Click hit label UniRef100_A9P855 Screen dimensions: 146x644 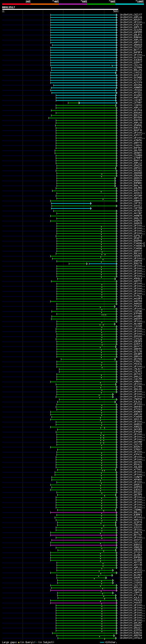coord(131,32)
